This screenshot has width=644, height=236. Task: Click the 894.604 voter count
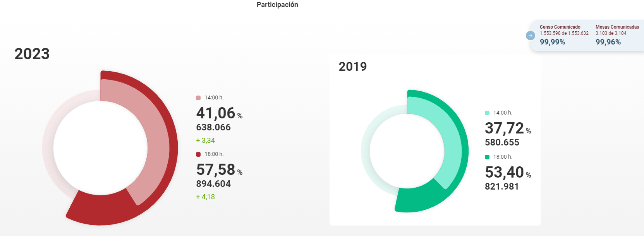point(213,184)
